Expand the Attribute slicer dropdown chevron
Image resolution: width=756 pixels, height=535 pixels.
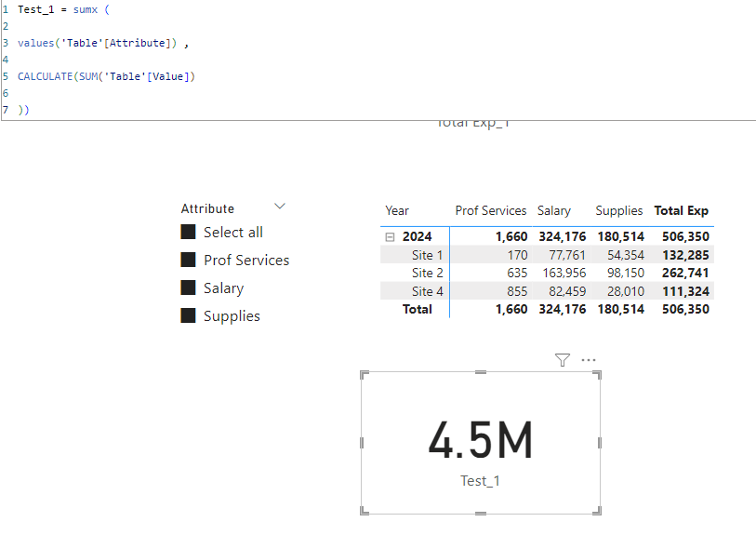click(280, 207)
